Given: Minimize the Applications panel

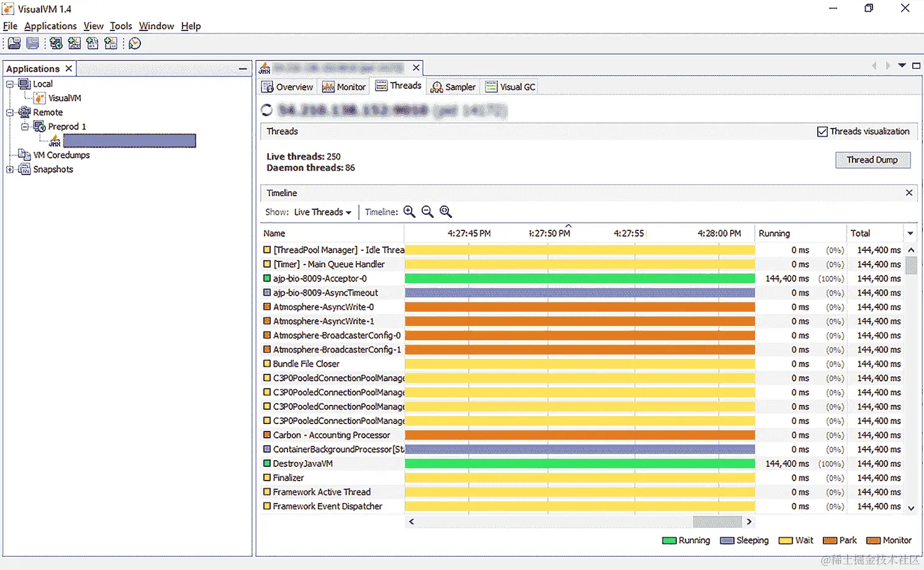Looking at the screenshot, I should click(243, 69).
